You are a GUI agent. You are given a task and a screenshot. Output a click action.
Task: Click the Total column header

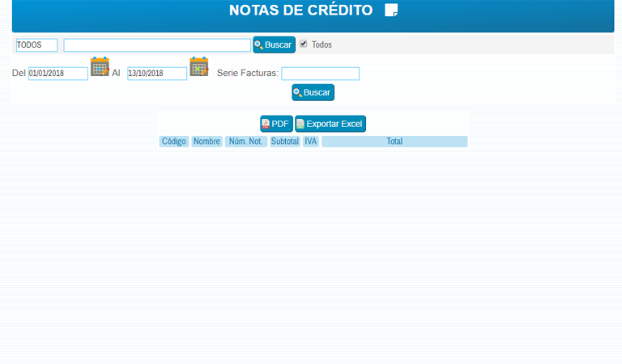(x=394, y=142)
